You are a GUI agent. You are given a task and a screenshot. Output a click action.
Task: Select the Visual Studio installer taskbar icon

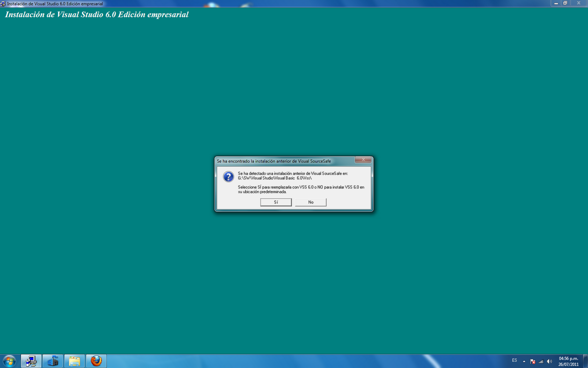pos(31,361)
